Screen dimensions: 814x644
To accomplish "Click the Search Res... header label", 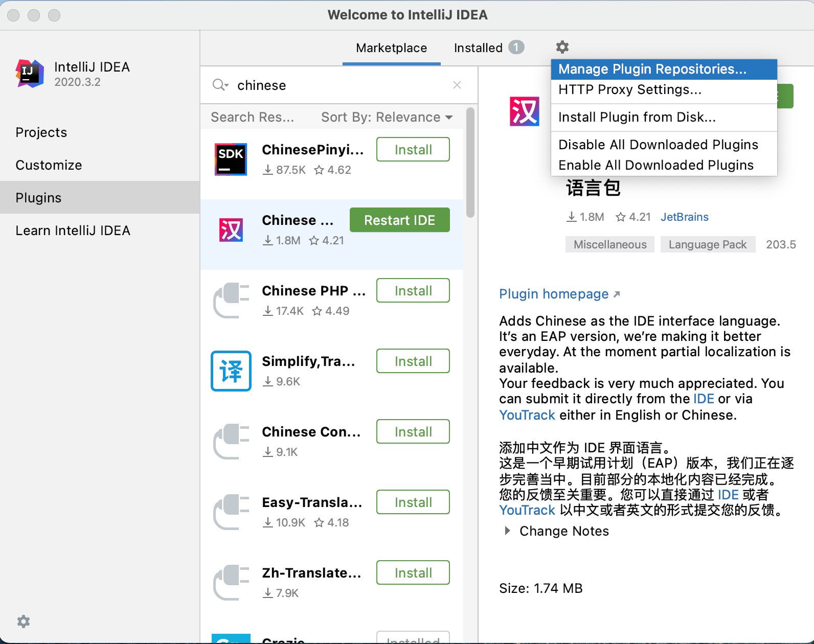I will tap(253, 117).
